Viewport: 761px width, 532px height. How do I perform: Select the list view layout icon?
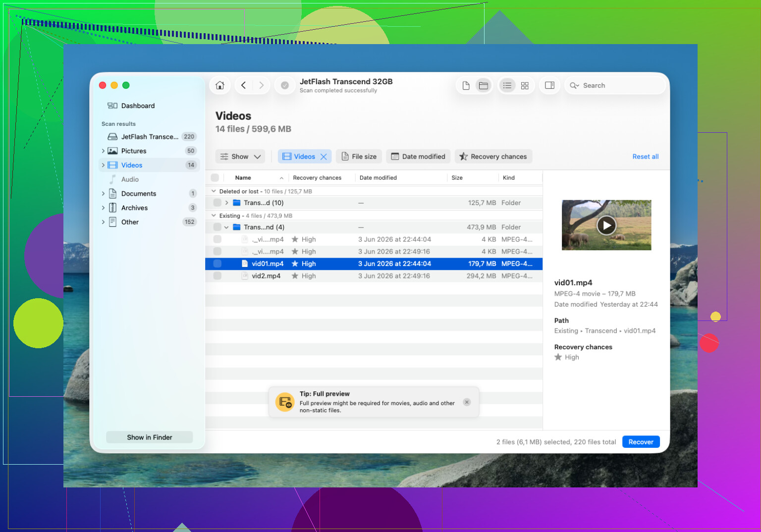(507, 86)
